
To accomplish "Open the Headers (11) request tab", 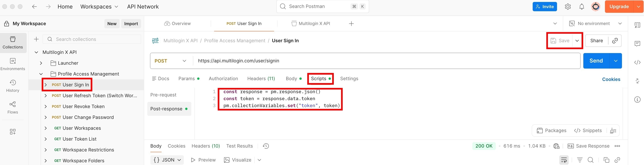I will 261,79.
